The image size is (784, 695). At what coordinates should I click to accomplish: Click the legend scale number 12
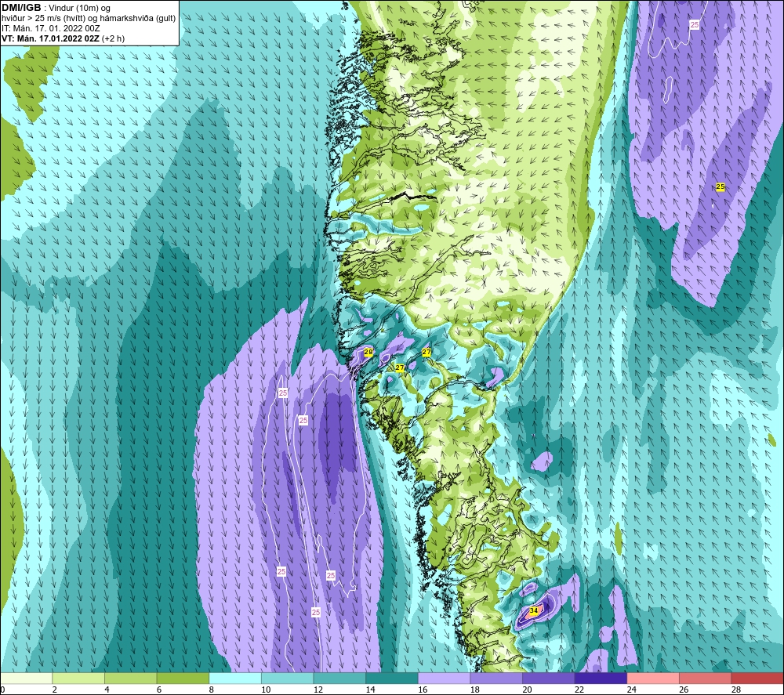coord(318,690)
